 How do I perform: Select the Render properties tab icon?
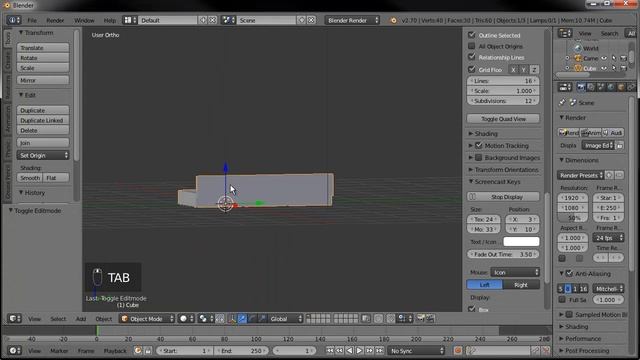click(x=581, y=87)
